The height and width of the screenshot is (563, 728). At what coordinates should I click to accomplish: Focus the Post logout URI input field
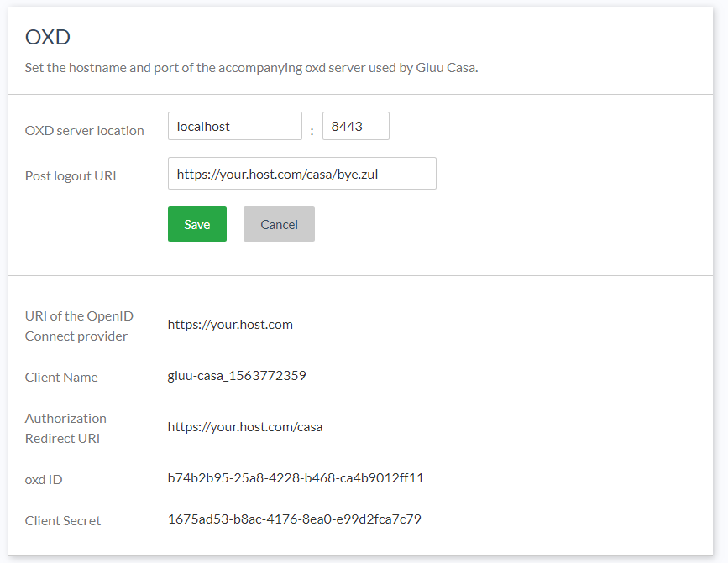pos(301,174)
